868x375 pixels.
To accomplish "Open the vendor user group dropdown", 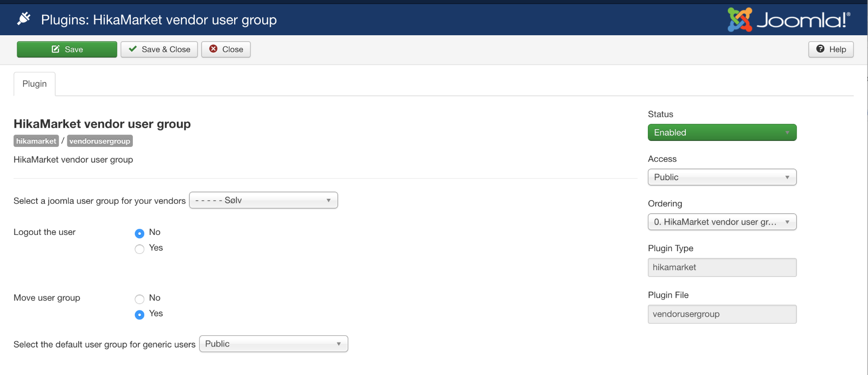I will [263, 200].
